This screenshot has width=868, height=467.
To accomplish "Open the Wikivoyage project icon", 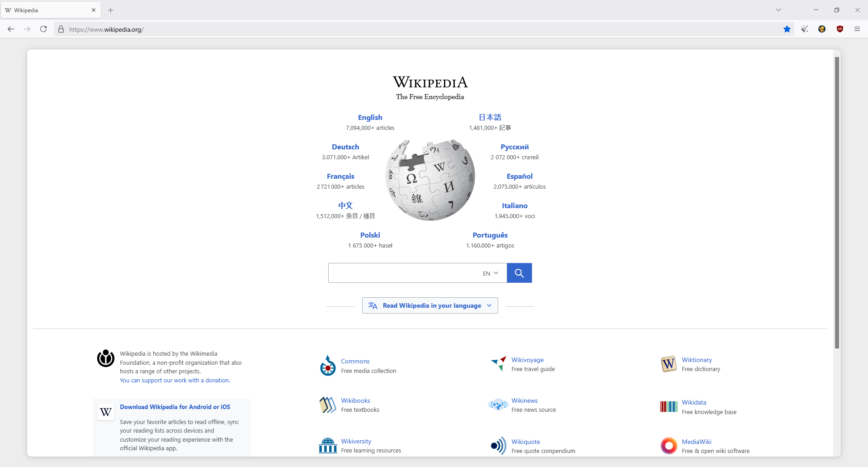I will pyautogui.click(x=499, y=364).
